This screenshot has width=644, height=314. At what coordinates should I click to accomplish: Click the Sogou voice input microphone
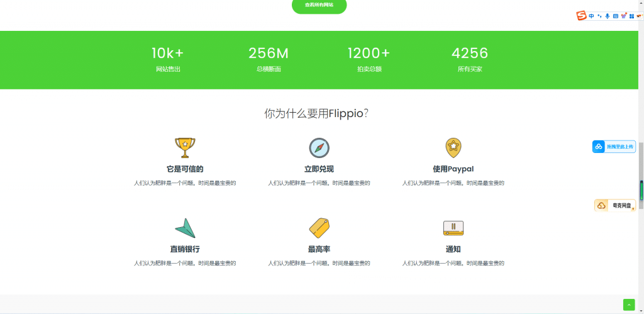pyautogui.click(x=608, y=16)
